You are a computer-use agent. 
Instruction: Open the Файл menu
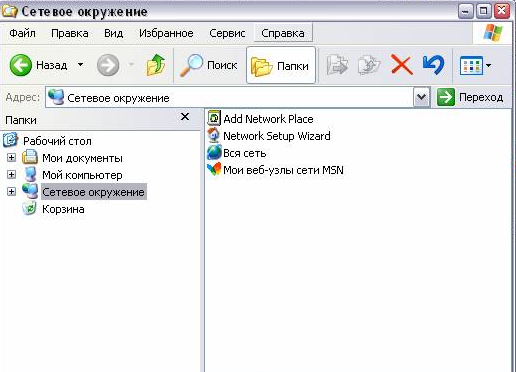pyautogui.click(x=22, y=33)
